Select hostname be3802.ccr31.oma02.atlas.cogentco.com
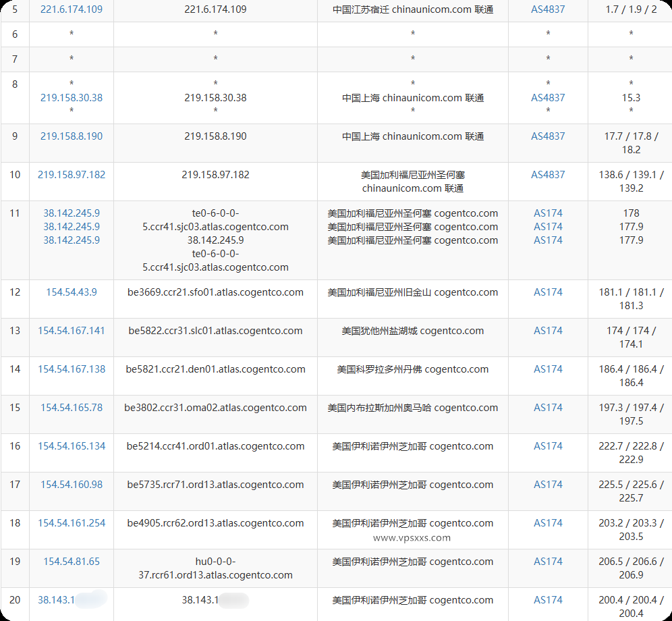 click(x=216, y=408)
